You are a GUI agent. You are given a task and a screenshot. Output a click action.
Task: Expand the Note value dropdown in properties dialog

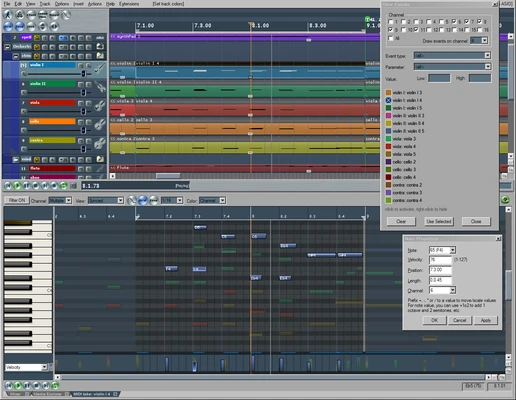(452, 250)
